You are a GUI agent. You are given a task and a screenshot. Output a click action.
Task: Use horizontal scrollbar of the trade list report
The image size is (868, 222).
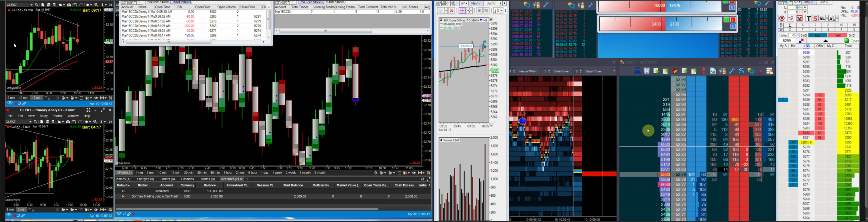[169, 42]
